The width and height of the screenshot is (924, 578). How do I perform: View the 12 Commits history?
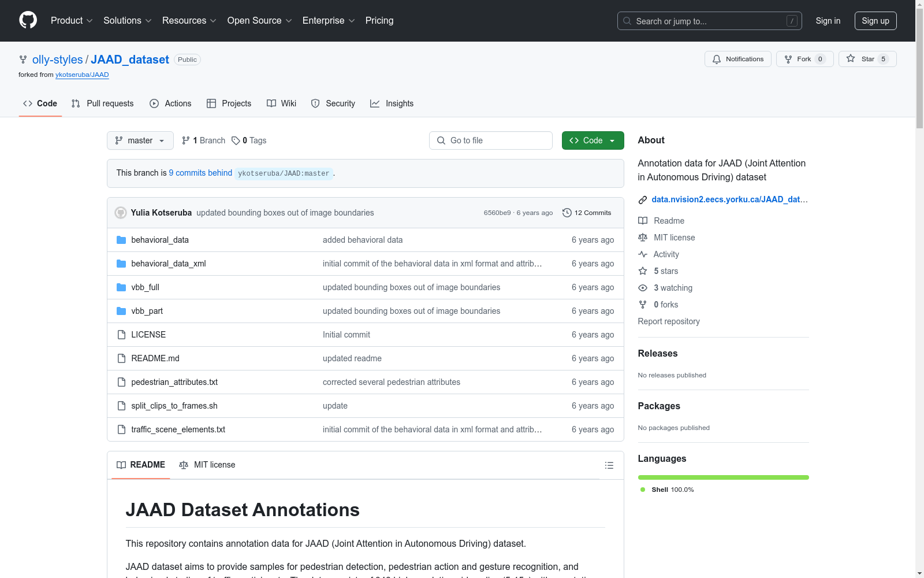tap(587, 213)
